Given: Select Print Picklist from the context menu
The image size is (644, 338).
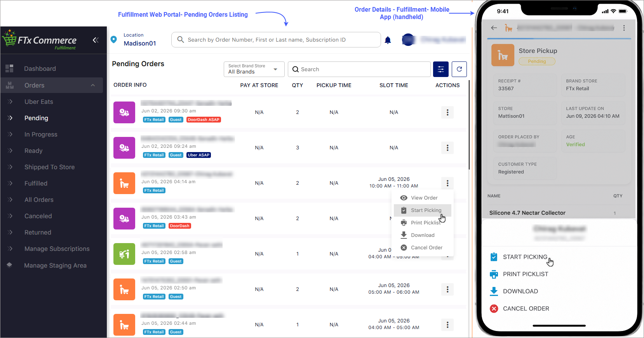Looking at the screenshot, I should (x=423, y=222).
